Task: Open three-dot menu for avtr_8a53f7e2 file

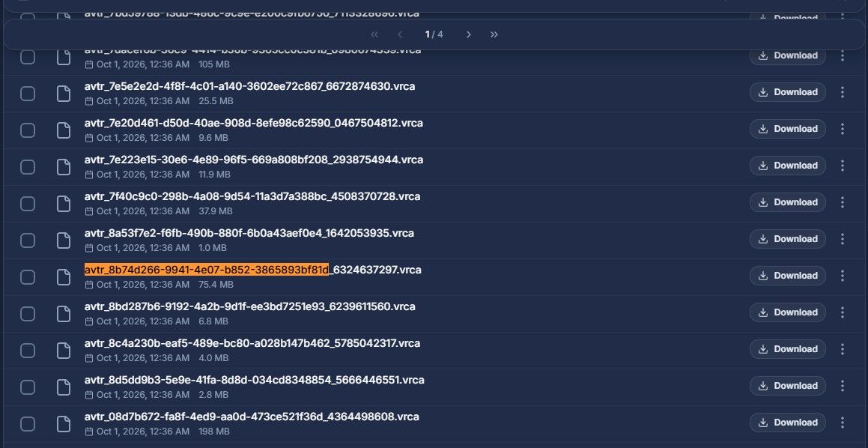Action: pos(842,239)
